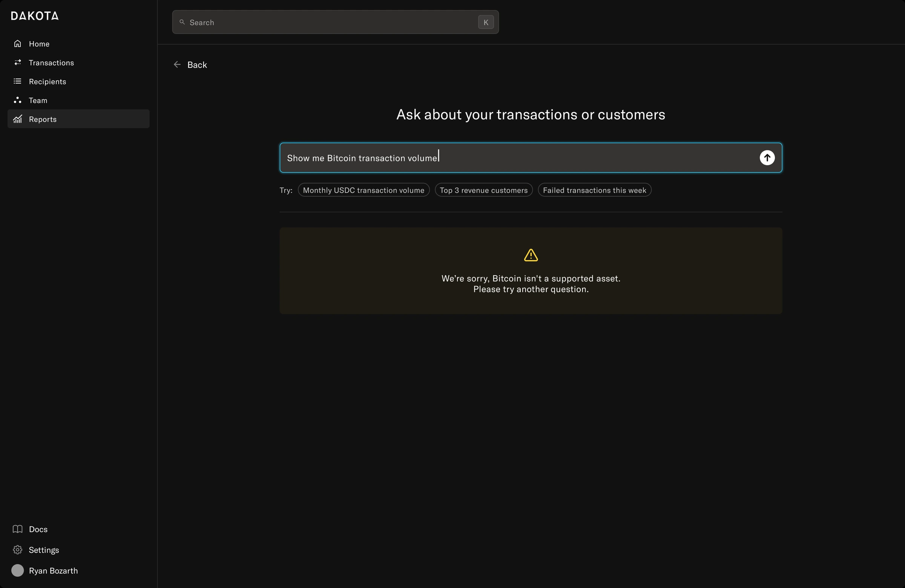Try the Top 3 revenue customers suggestion
905x588 pixels.
point(484,190)
